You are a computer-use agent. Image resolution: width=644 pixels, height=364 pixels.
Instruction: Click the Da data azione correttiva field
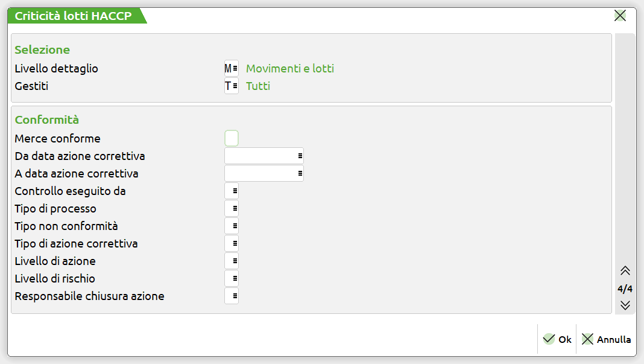click(x=260, y=156)
